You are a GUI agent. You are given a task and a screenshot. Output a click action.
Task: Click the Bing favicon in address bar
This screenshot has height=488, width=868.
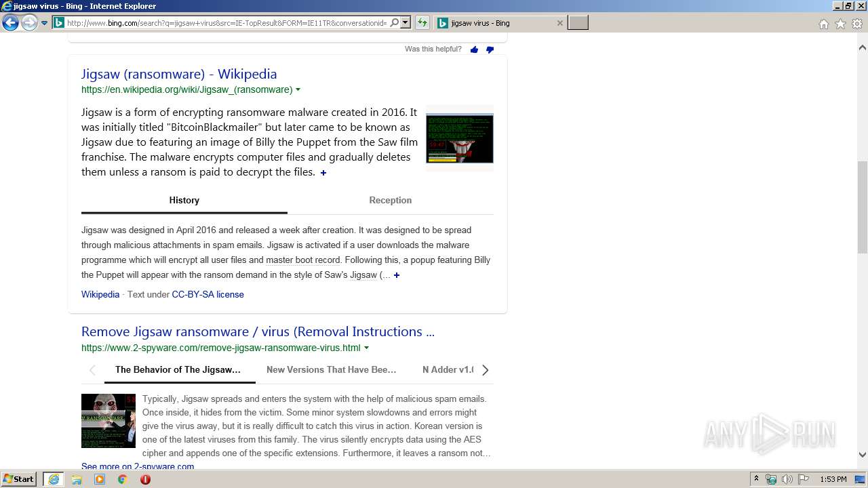click(x=59, y=23)
